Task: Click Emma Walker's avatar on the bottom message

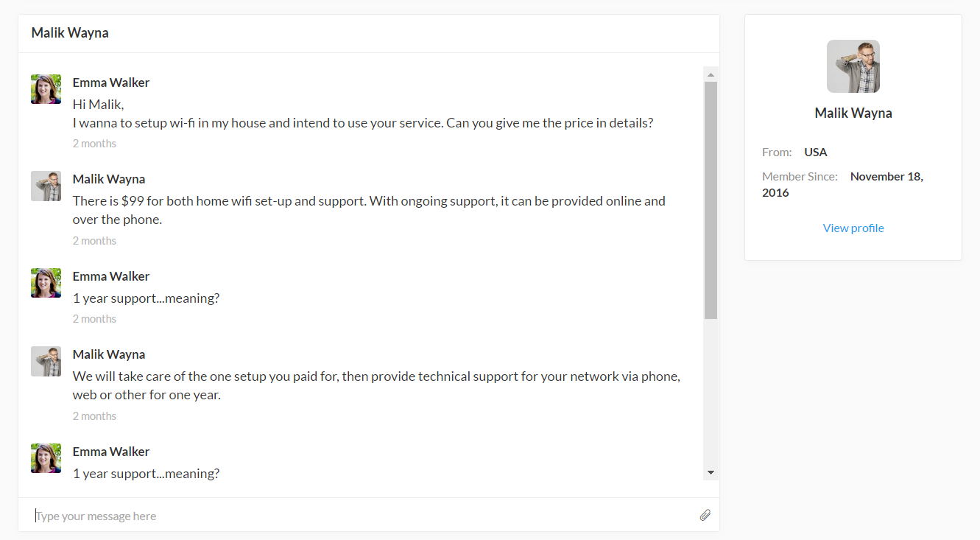Action: coord(46,458)
